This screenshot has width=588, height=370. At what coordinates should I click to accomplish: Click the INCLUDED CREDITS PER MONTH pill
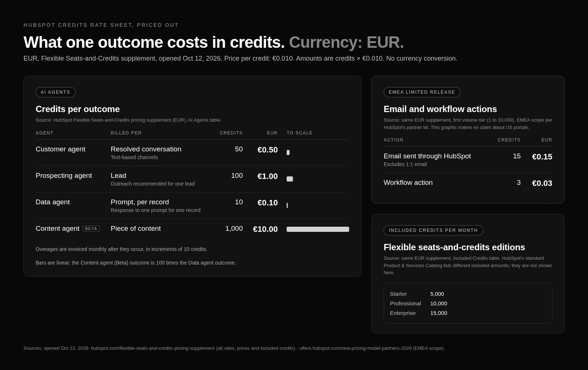433,230
